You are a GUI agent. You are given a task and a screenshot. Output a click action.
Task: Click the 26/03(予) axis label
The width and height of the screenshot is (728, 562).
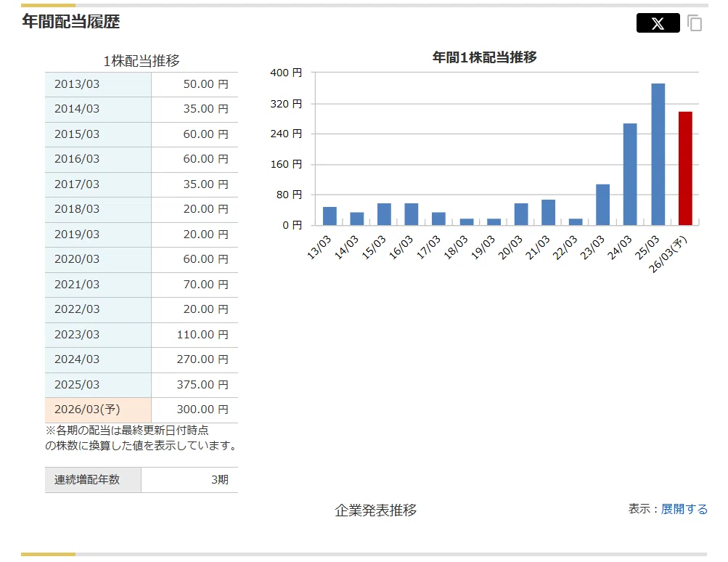[x=667, y=255]
